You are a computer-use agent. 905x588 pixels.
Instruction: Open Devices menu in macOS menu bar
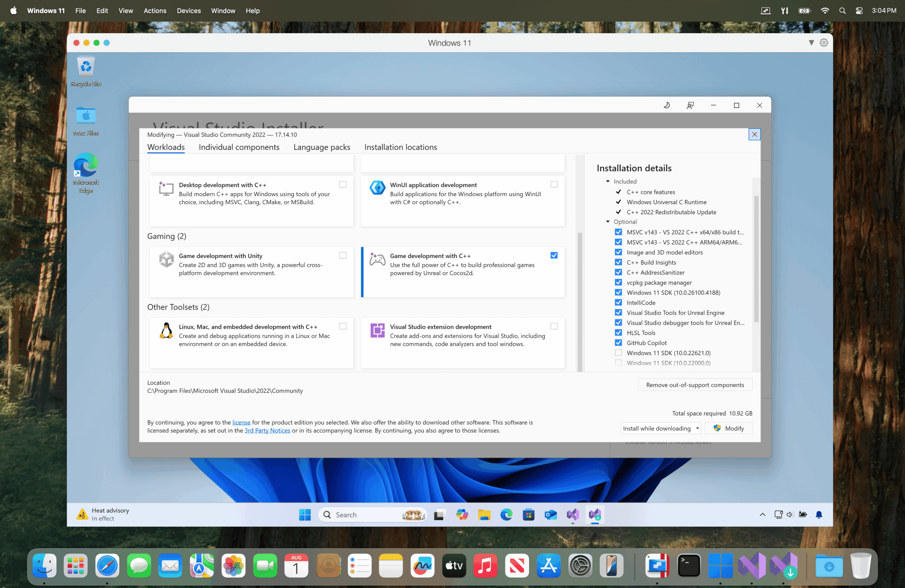click(189, 11)
